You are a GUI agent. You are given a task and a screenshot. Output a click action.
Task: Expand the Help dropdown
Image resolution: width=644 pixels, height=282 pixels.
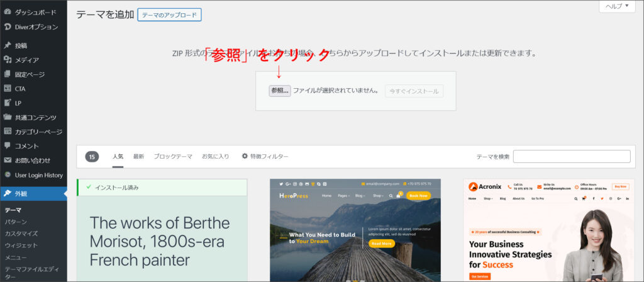(x=616, y=6)
